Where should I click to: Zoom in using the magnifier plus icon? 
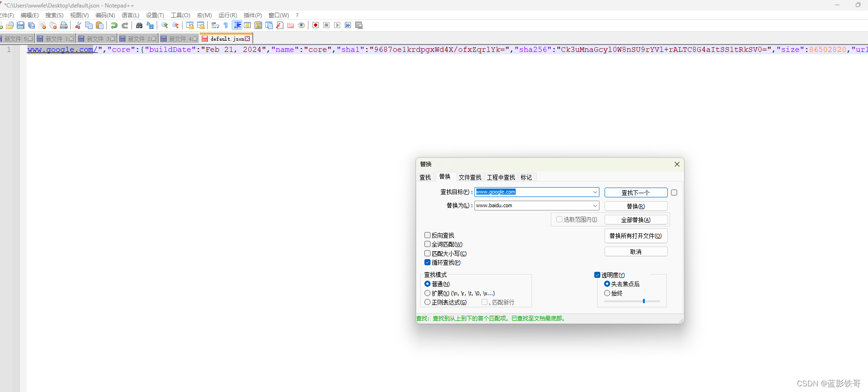tap(164, 25)
